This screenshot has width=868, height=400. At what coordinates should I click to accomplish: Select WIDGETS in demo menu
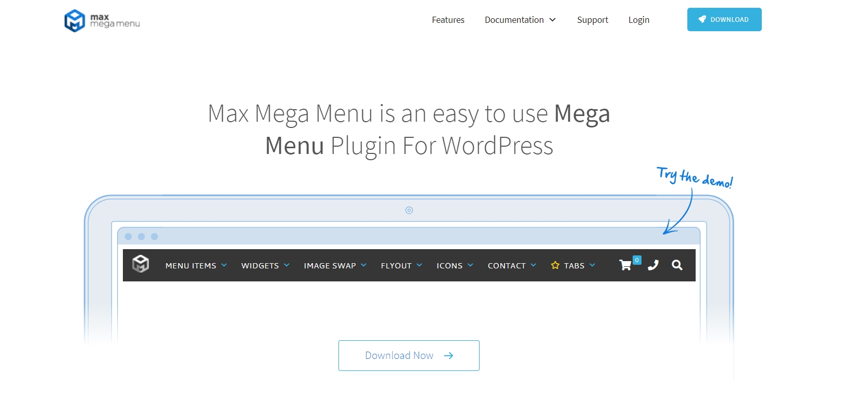point(260,266)
